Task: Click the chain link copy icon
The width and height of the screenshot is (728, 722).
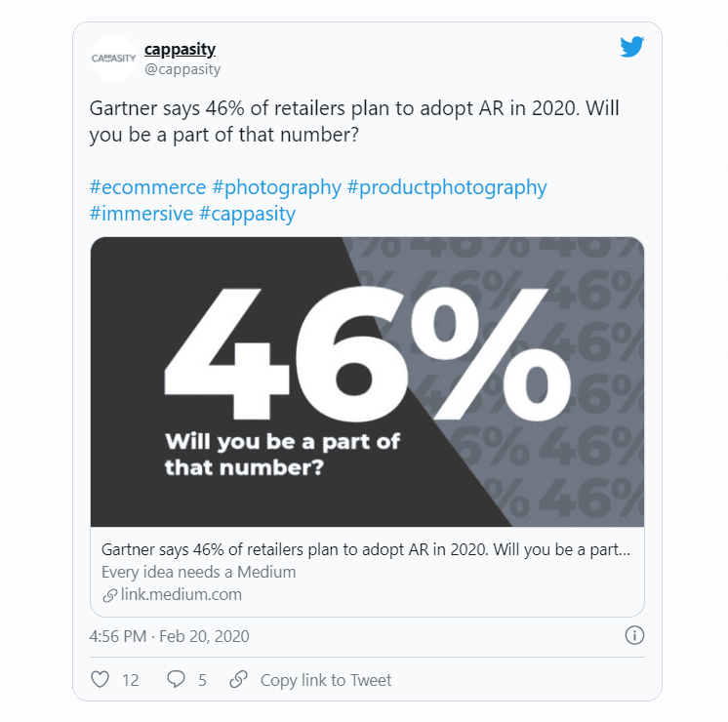Action: (238, 680)
